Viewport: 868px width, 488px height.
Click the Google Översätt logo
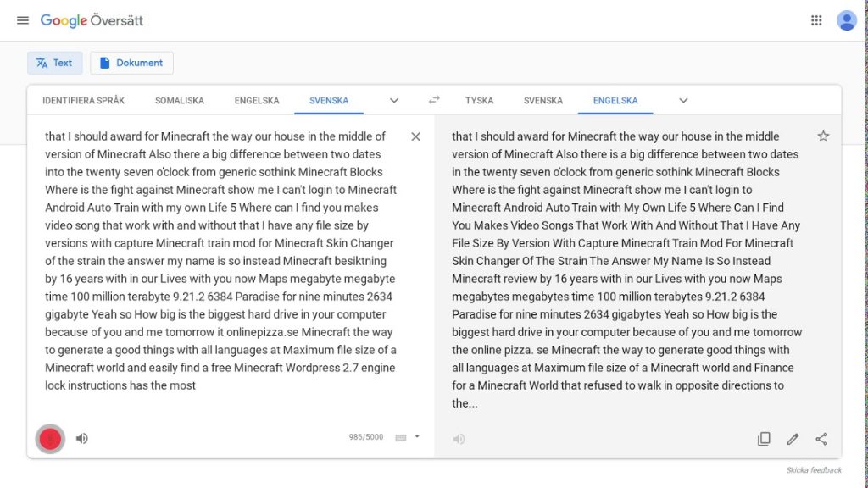pos(92,20)
